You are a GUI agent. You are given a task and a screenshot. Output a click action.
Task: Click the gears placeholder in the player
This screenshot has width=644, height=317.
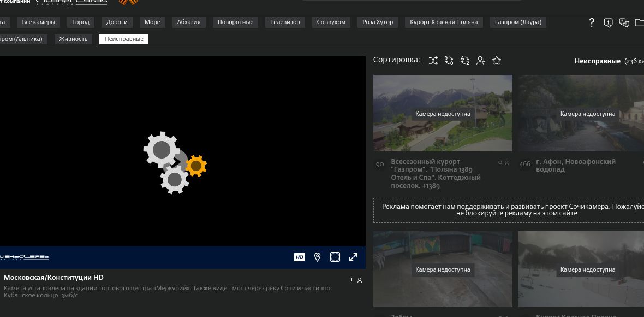point(175,162)
